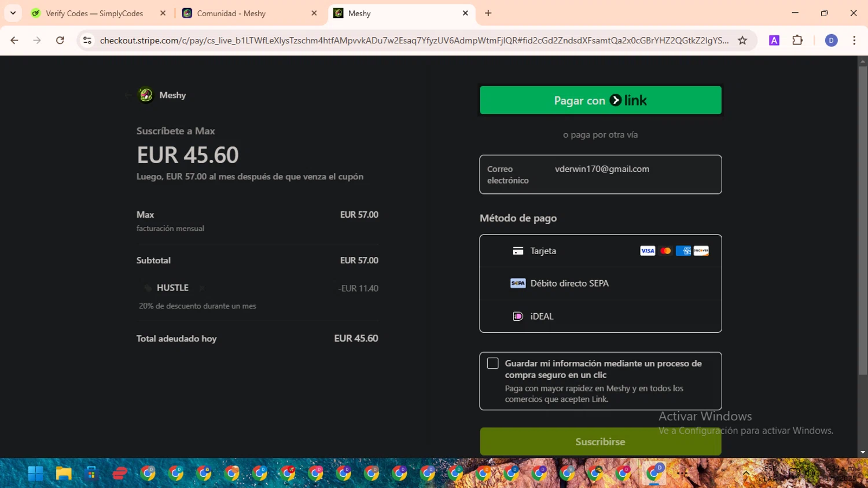Click the -EUR 11.40 discount amount

[x=358, y=288]
